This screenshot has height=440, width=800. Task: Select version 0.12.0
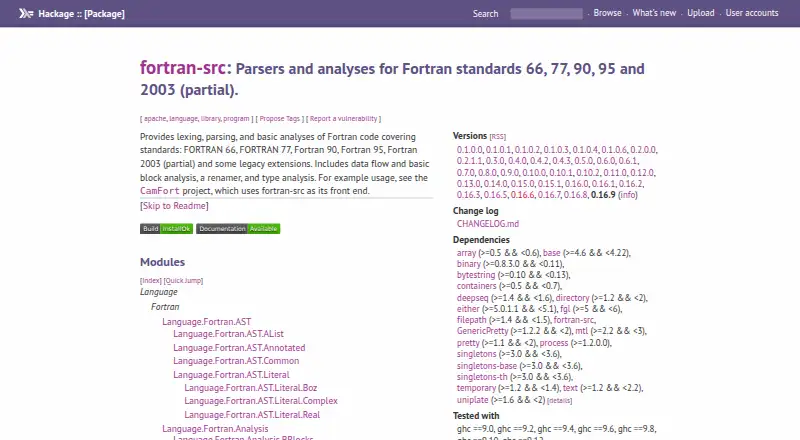coord(642,173)
